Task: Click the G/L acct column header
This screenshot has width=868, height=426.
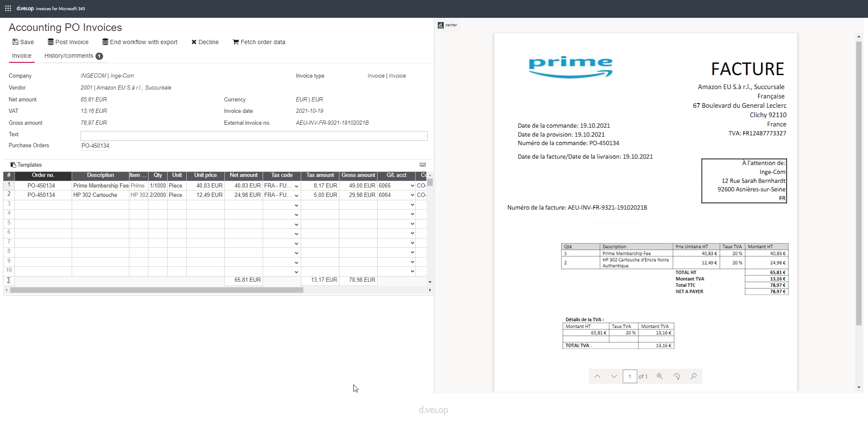Action: pos(396,175)
